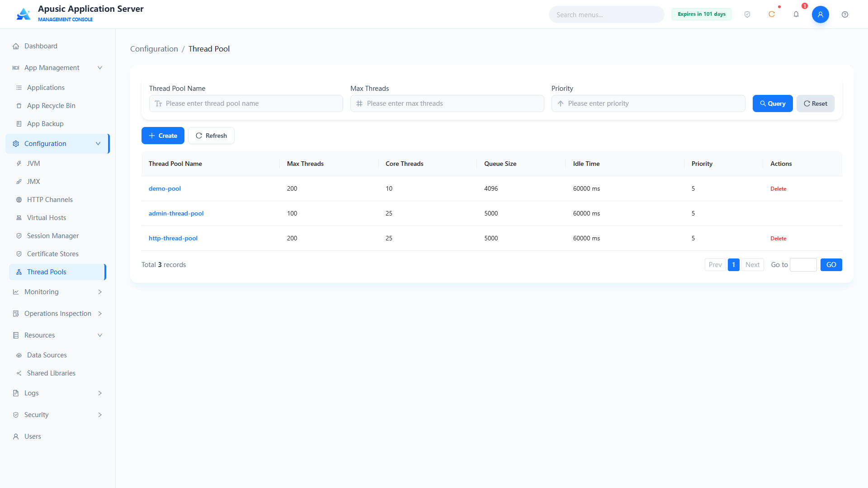Expand the Security menu
868x488 pixels.
(x=58, y=415)
